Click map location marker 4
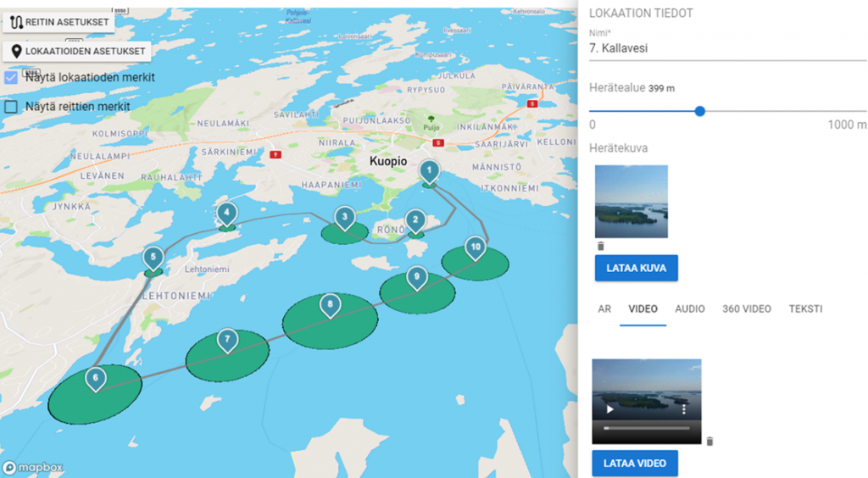The width and height of the screenshot is (868, 478). [226, 213]
